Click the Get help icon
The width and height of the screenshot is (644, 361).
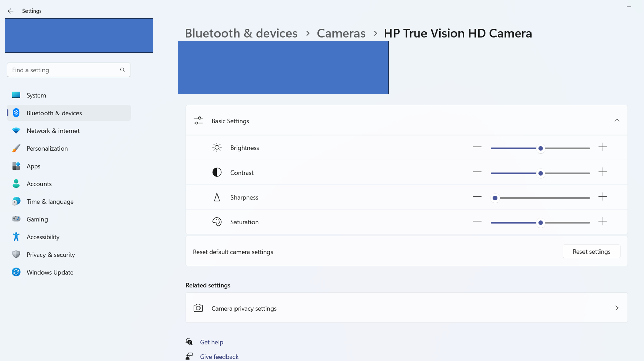(189, 342)
